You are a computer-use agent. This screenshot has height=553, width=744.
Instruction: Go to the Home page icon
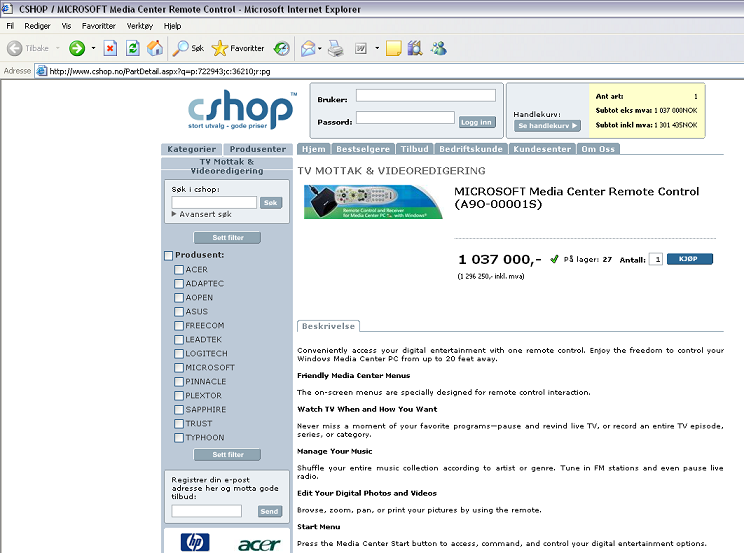(x=155, y=48)
